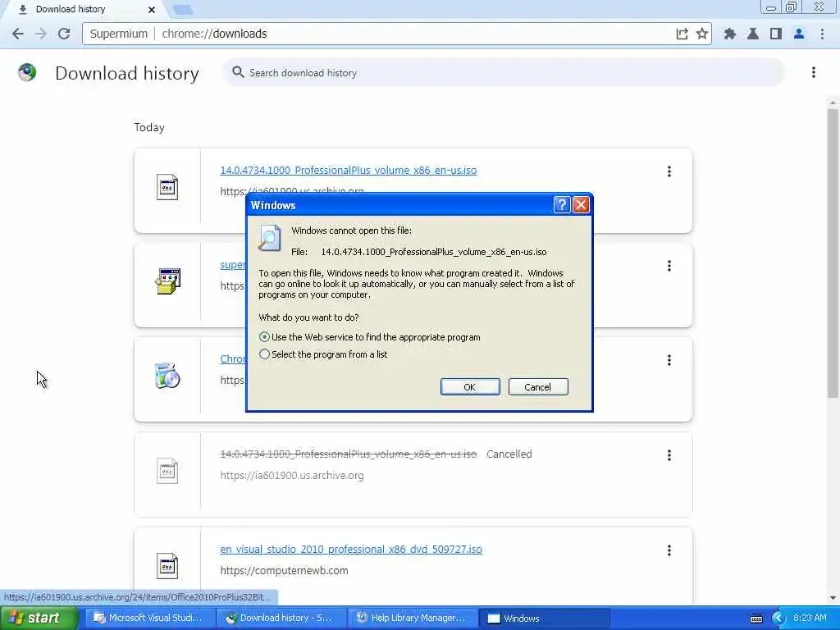Open en_visual_studio_2010_professional iso link
Viewport: 840px width, 630px height.
(x=351, y=549)
